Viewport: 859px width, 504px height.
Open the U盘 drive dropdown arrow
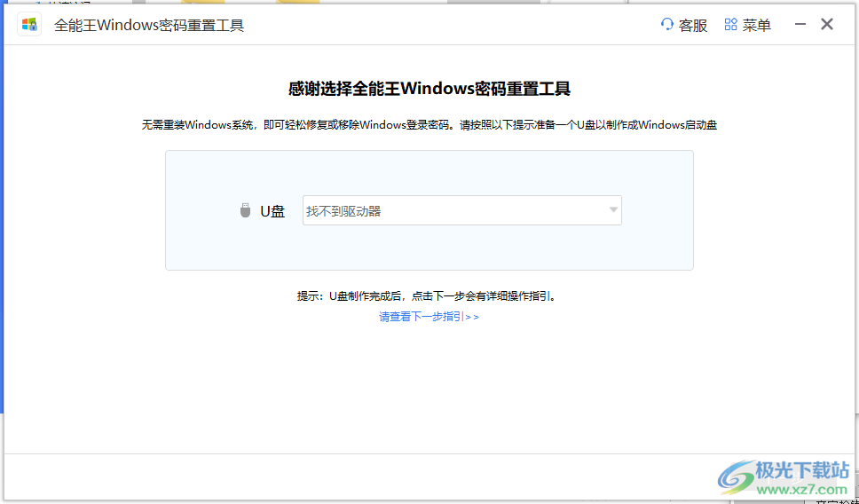tap(613, 210)
